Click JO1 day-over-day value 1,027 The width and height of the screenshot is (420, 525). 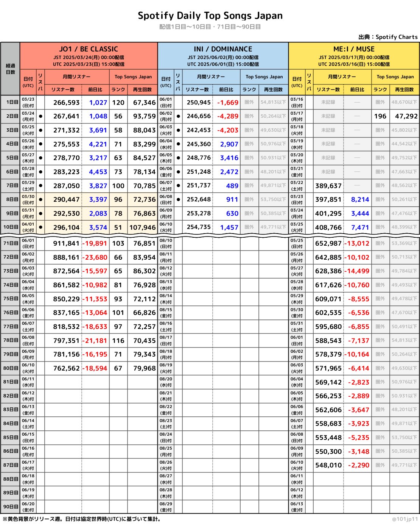98,103
